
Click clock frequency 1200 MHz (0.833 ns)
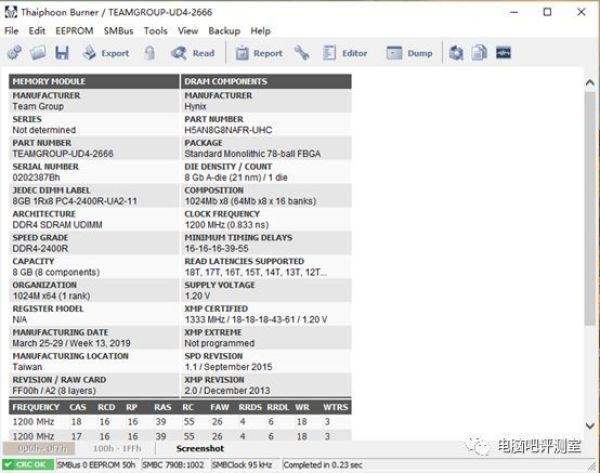227,225
